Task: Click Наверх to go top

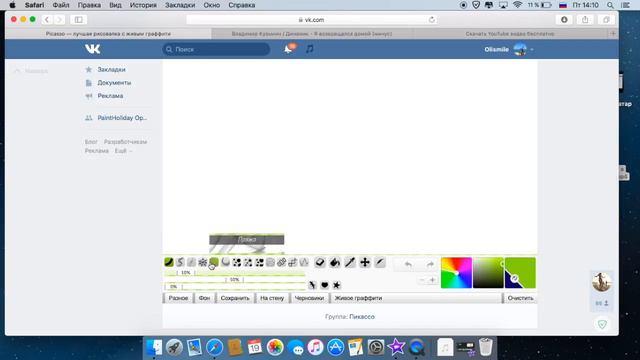Action: point(32,71)
